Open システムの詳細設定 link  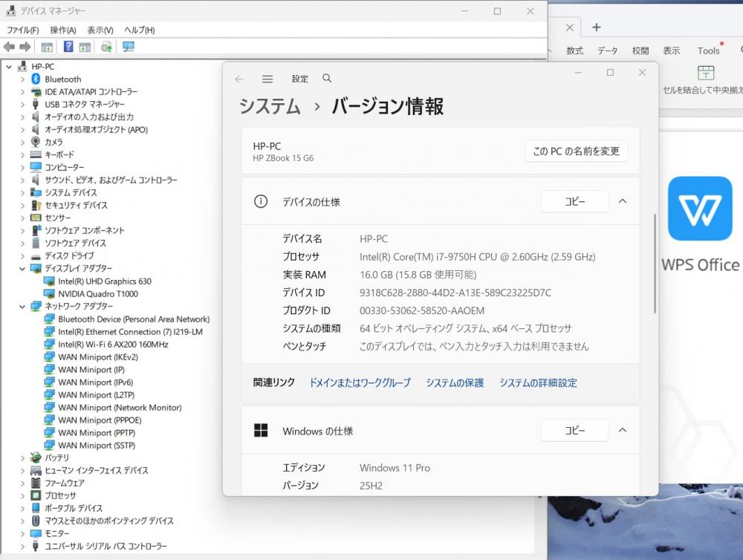pos(538,382)
